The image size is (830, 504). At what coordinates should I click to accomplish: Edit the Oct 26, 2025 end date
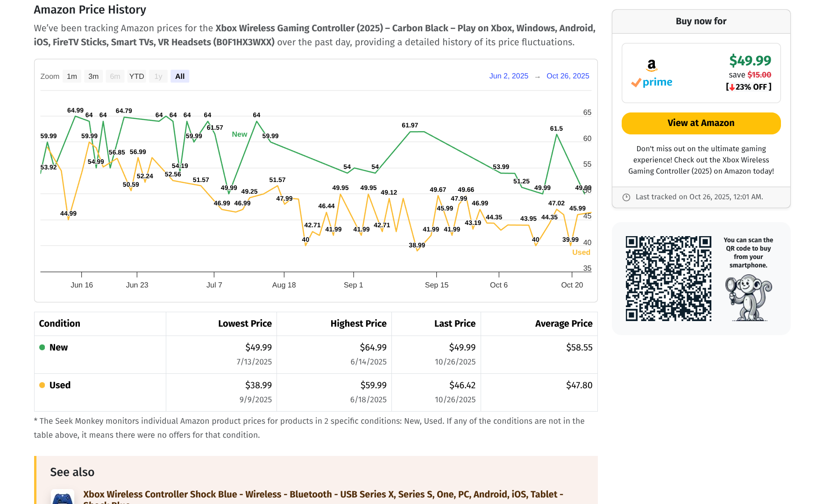click(568, 76)
